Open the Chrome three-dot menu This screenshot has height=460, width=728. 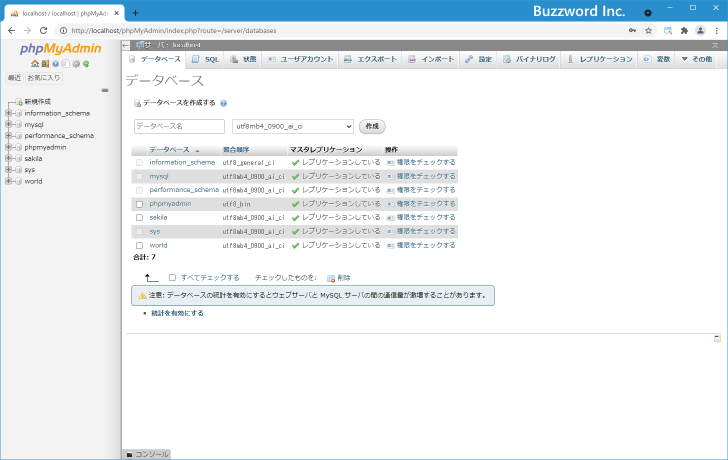pos(717,31)
